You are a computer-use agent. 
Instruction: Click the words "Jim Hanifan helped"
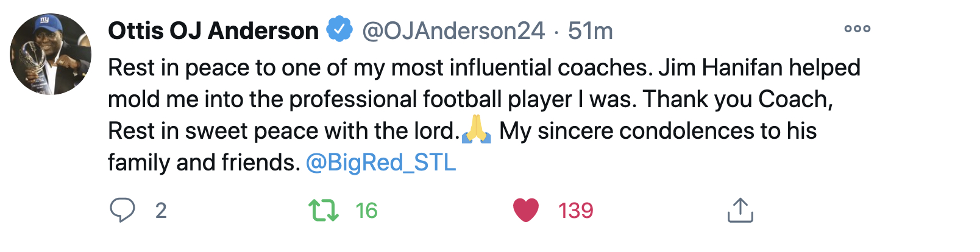[759, 68]
